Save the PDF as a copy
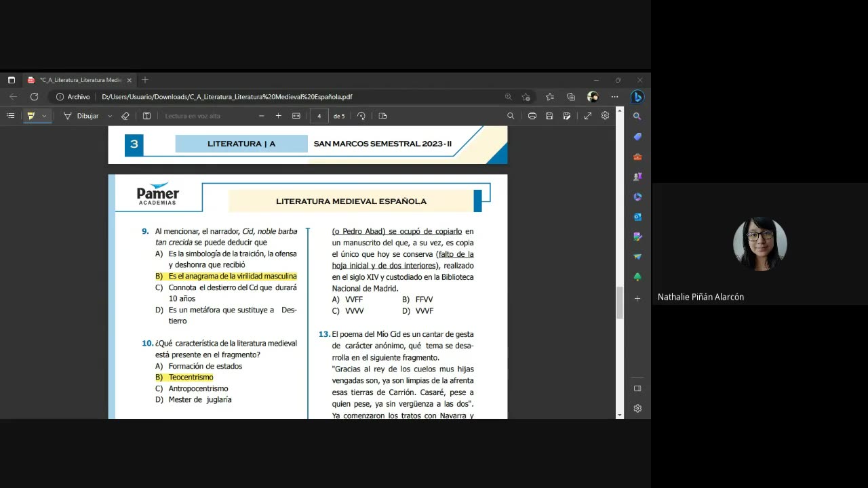 [567, 116]
